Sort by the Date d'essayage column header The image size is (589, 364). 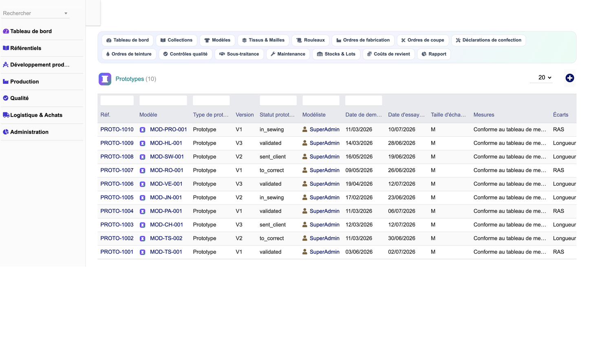click(406, 115)
